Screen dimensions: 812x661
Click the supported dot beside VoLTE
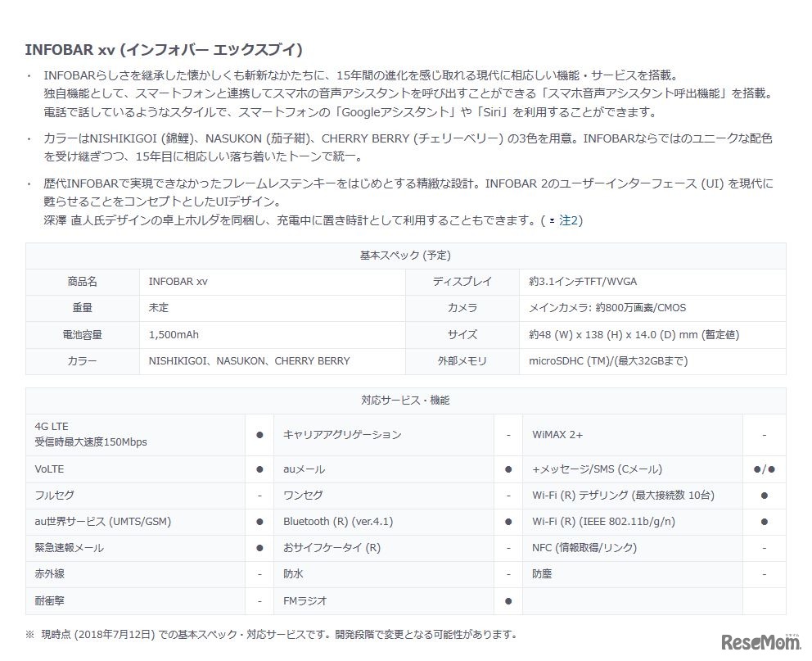(x=259, y=469)
